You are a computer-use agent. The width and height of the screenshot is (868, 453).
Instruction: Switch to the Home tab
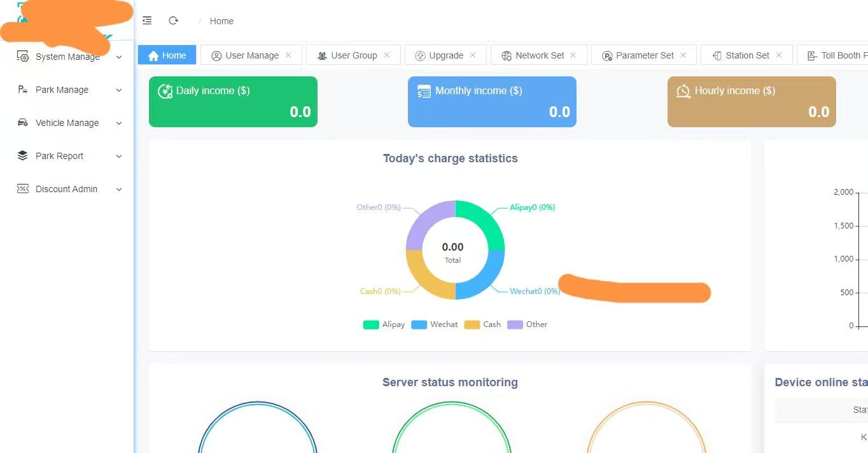coord(167,55)
